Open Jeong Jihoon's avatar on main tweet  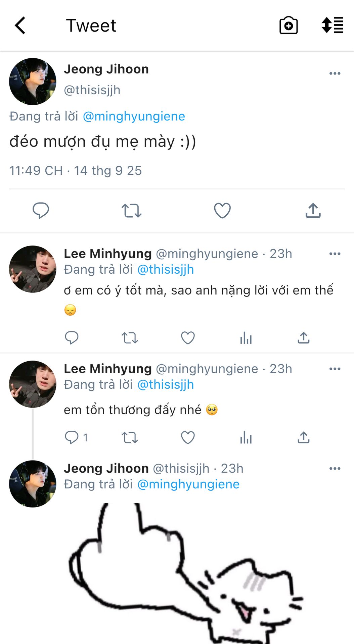point(33,82)
